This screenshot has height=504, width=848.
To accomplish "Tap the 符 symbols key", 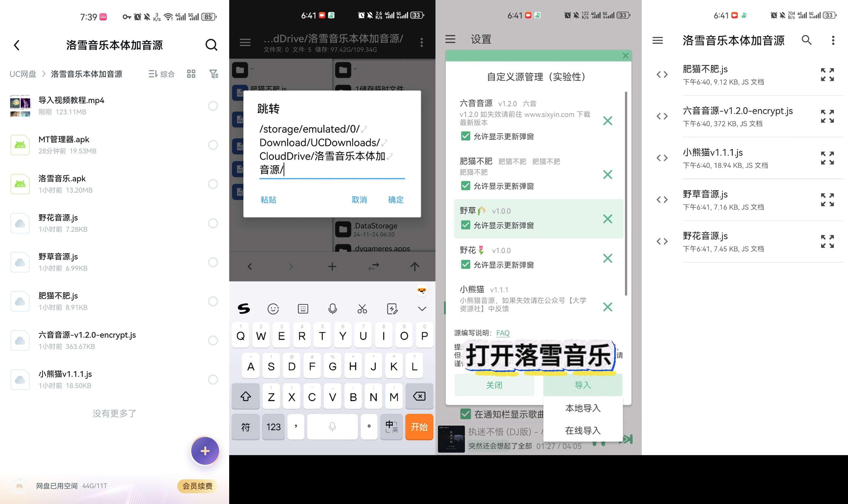I will 246,427.
